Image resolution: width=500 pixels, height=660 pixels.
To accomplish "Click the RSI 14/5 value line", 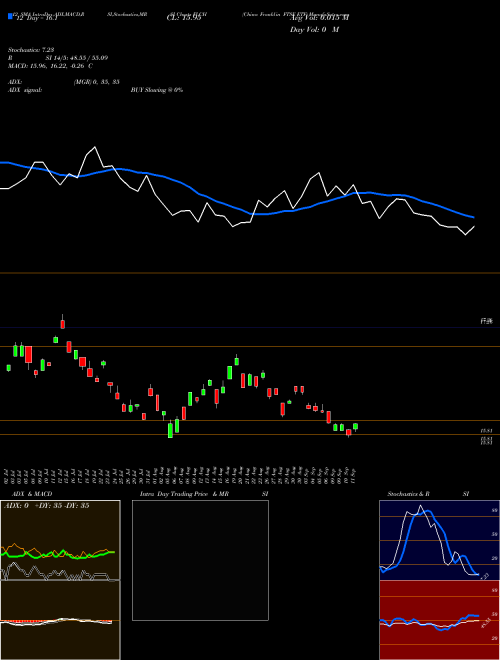I will 58,58.
